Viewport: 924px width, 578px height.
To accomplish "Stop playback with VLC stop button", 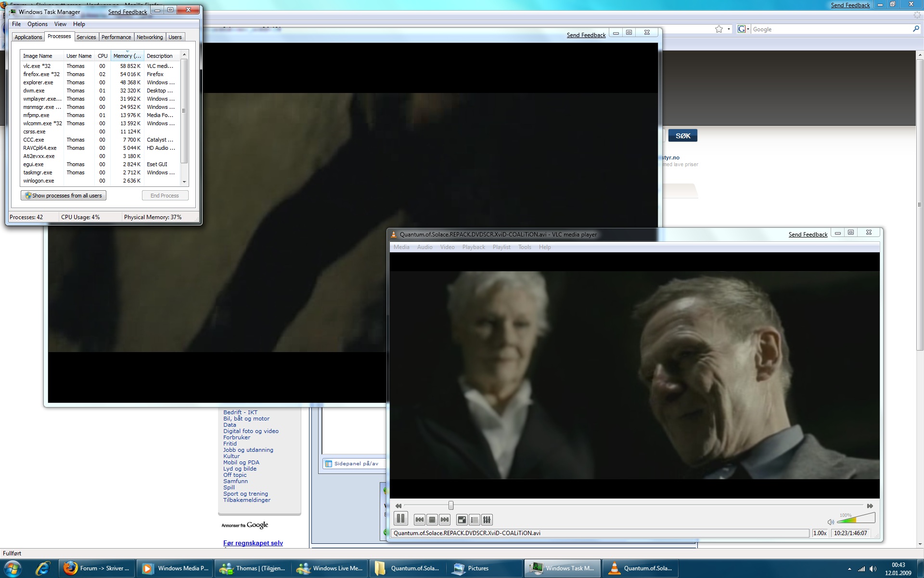I will (432, 520).
